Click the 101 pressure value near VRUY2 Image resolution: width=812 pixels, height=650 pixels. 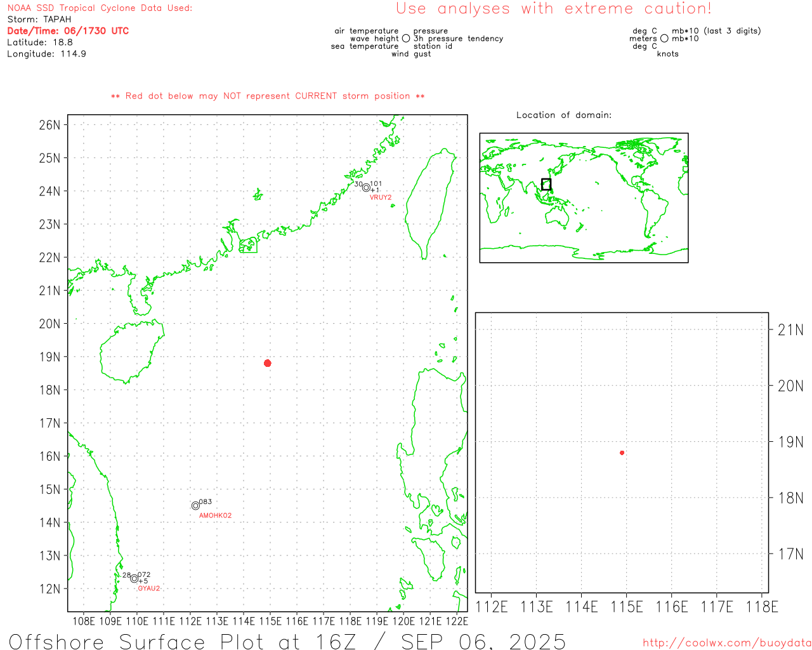[376, 184]
